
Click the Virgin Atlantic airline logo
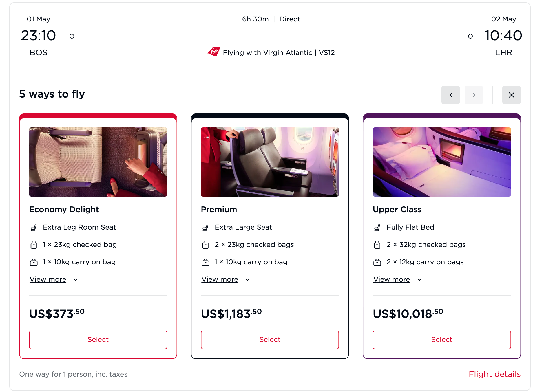coord(212,52)
